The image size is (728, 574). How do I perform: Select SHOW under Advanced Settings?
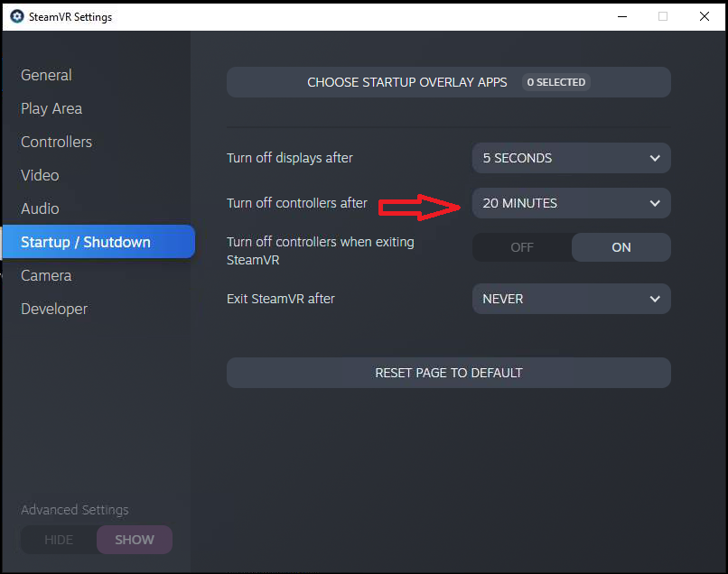click(x=135, y=540)
